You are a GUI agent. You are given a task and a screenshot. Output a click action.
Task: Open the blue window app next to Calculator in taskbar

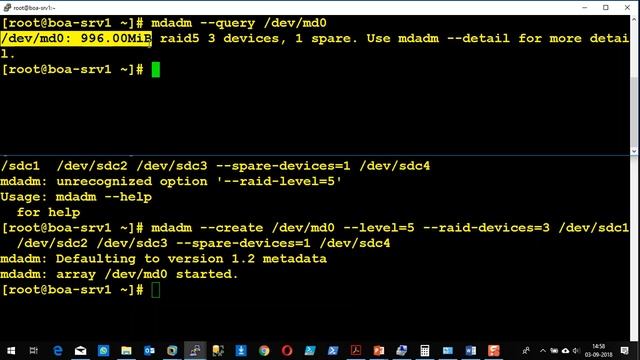448,351
